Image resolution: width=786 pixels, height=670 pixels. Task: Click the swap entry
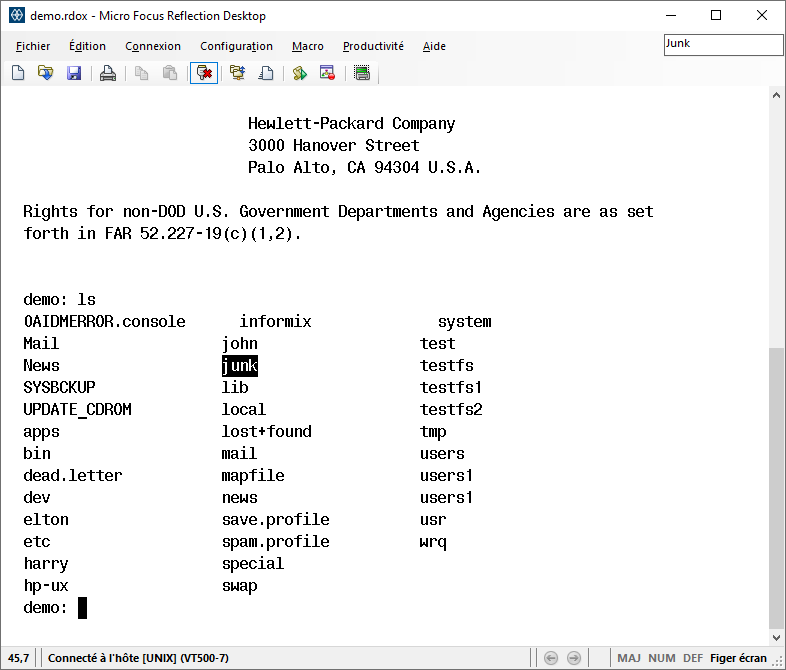240,586
